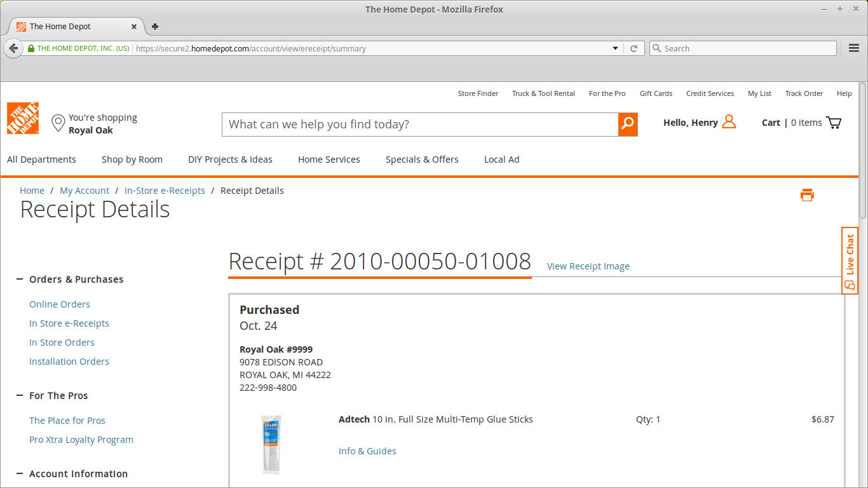This screenshot has height=488, width=868.
Task: Click the Adtech glue sticks product title
Action: pos(436,419)
